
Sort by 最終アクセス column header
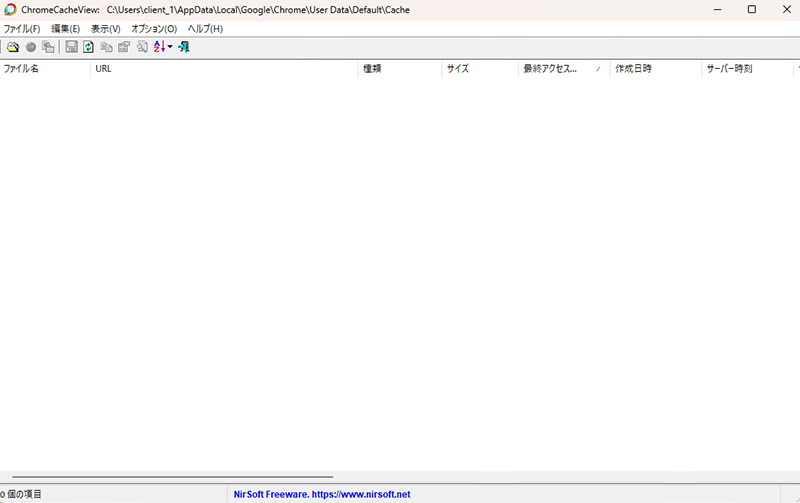(x=562, y=69)
